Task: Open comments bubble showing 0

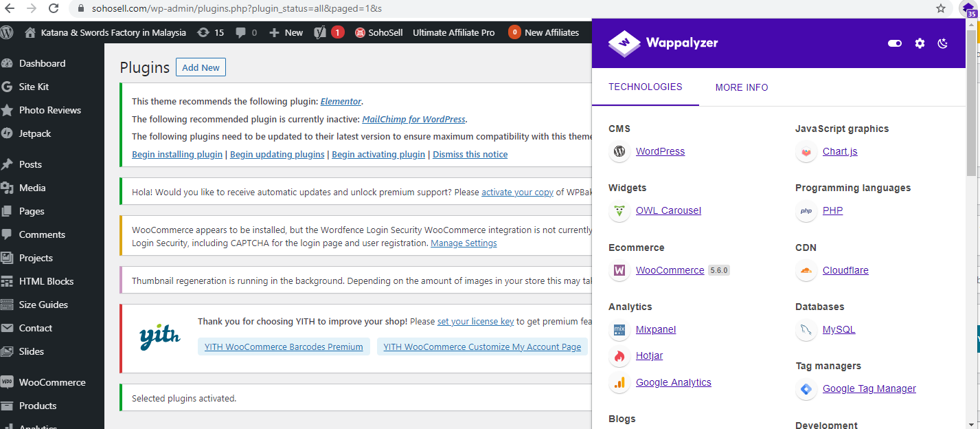Action: (x=246, y=32)
